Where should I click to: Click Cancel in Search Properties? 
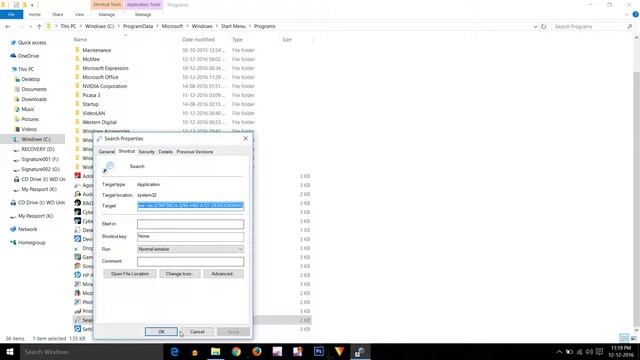click(197, 332)
